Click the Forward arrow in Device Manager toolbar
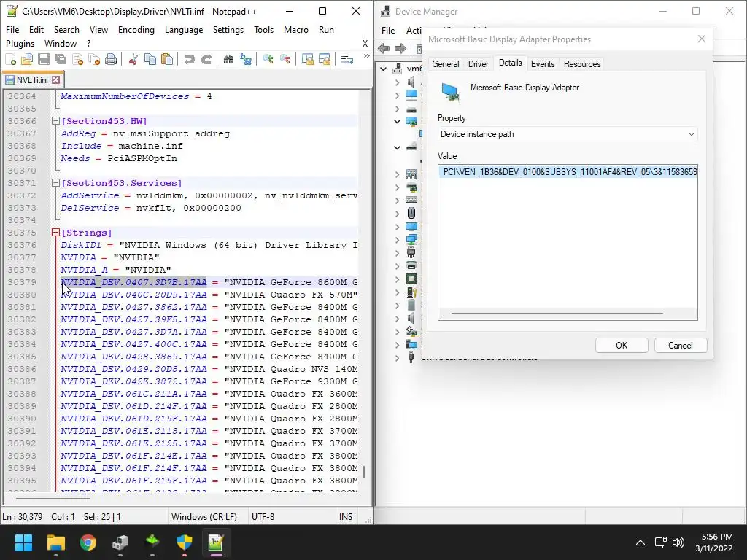 tap(400, 48)
